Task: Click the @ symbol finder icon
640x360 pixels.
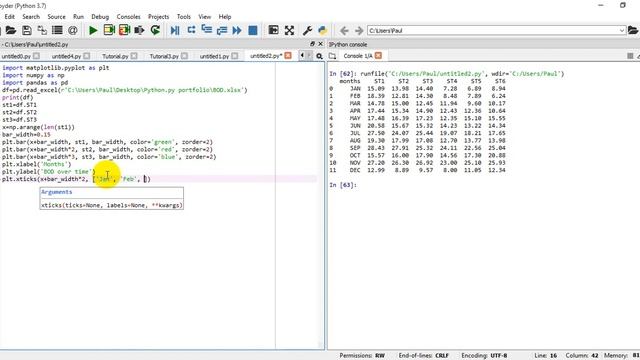Action: (x=73, y=30)
